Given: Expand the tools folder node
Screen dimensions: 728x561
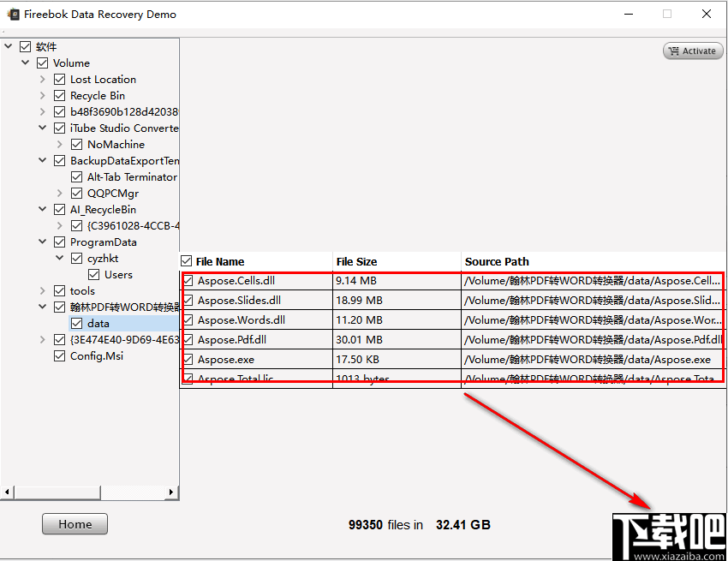Looking at the screenshot, I should coord(42,290).
